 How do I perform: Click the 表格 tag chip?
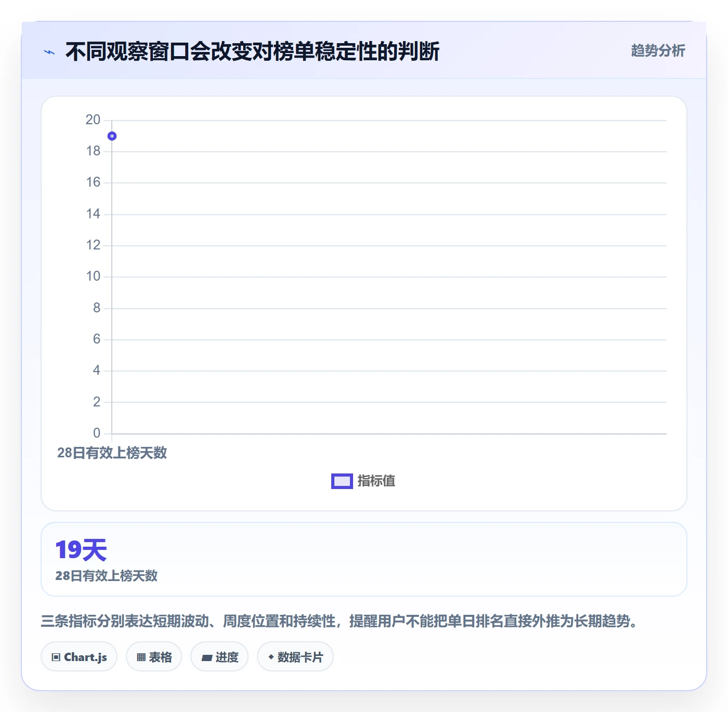[x=154, y=657]
